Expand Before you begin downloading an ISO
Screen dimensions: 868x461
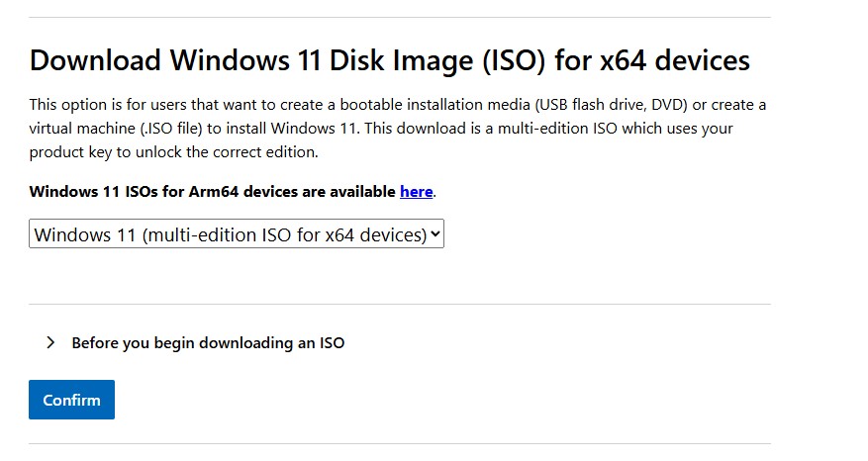tap(208, 343)
